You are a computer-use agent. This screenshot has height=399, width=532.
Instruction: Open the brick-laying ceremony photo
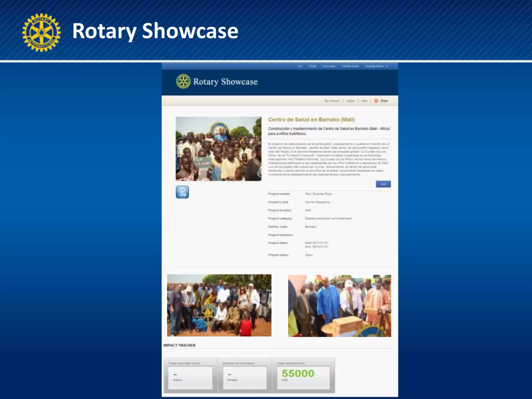click(340, 306)
